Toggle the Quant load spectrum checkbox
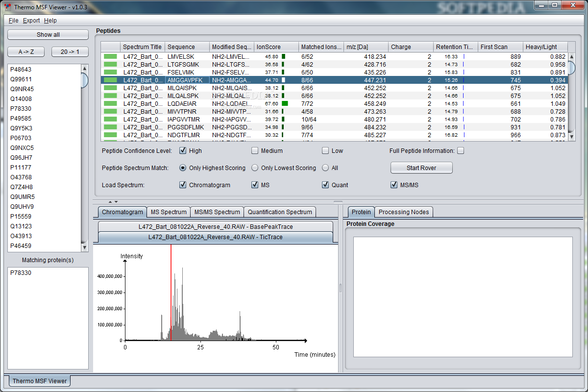Viewport: 588px width, 392px height. [x=325, y=185]
